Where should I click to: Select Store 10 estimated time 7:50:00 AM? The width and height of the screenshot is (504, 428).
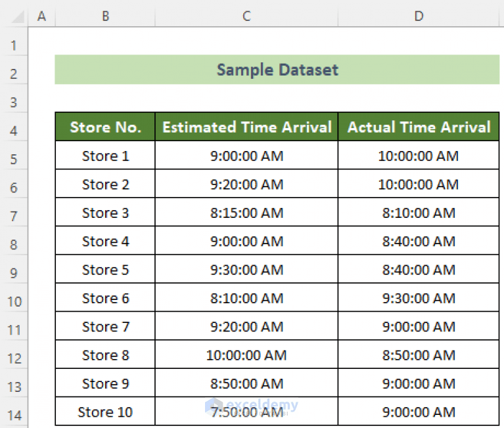click(x=246, y=412)
